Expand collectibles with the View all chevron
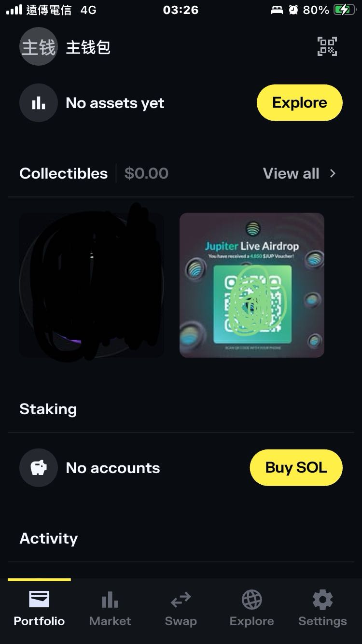Viewport: 362px width, 644px height. (x=333, y=173)
